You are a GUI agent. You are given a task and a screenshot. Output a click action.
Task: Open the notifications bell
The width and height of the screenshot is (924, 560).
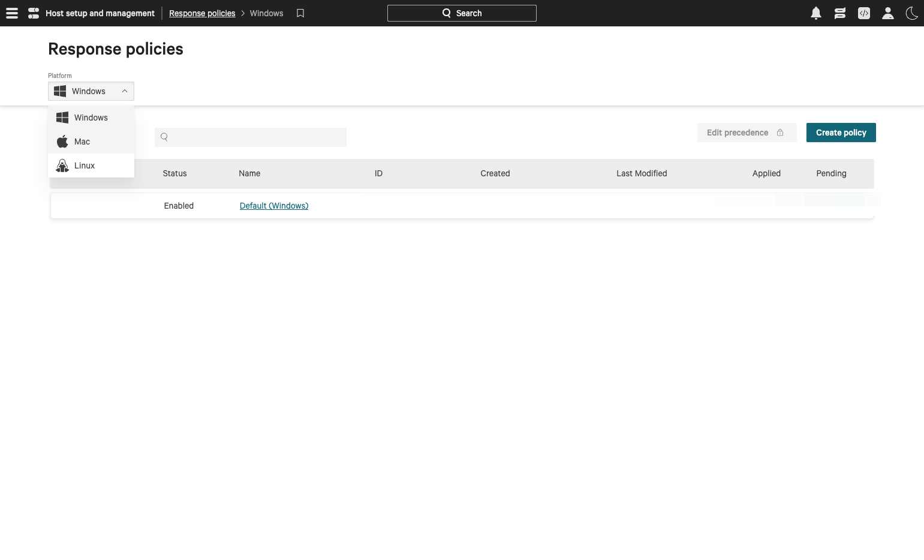815,13
